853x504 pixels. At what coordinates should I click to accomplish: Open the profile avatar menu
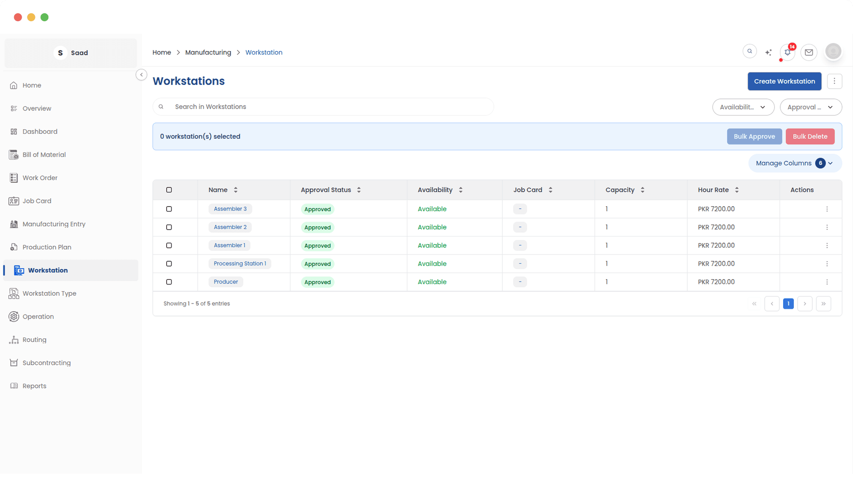[x=833, y=52]
